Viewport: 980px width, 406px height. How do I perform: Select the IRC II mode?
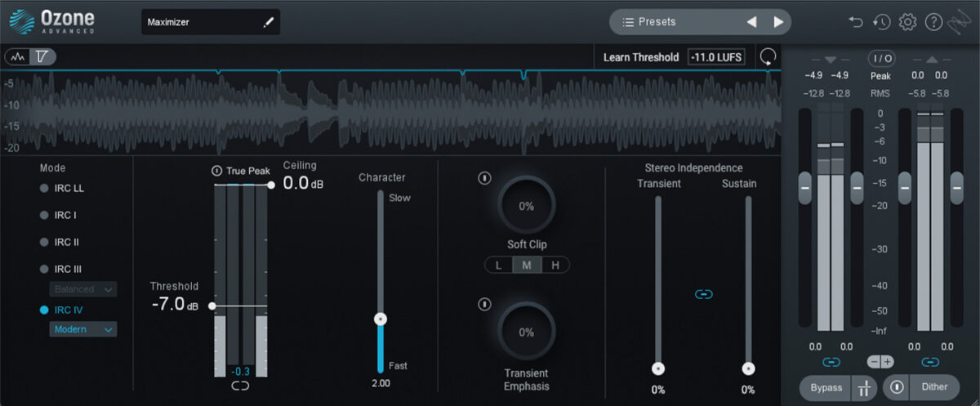tap(60, 242)
